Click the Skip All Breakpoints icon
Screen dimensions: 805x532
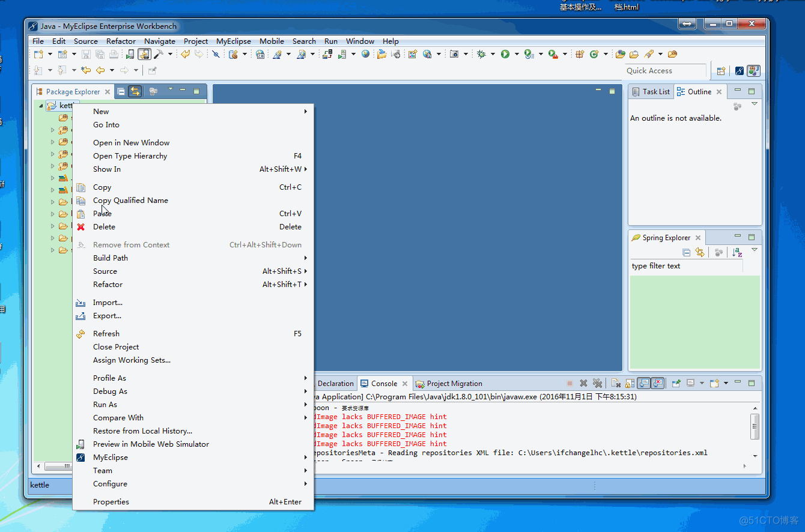coord(216,54)
